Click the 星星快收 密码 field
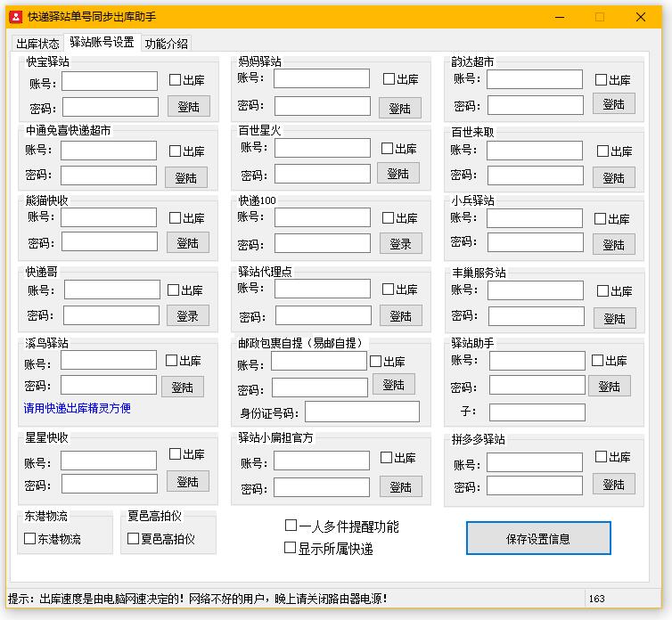Viewport: 672px width, 620px height. (110, 484)
